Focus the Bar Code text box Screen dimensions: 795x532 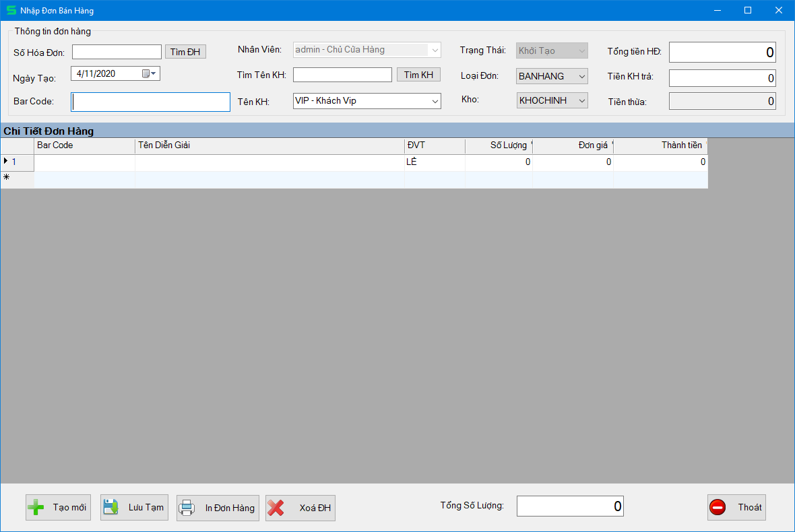point(150,102)
